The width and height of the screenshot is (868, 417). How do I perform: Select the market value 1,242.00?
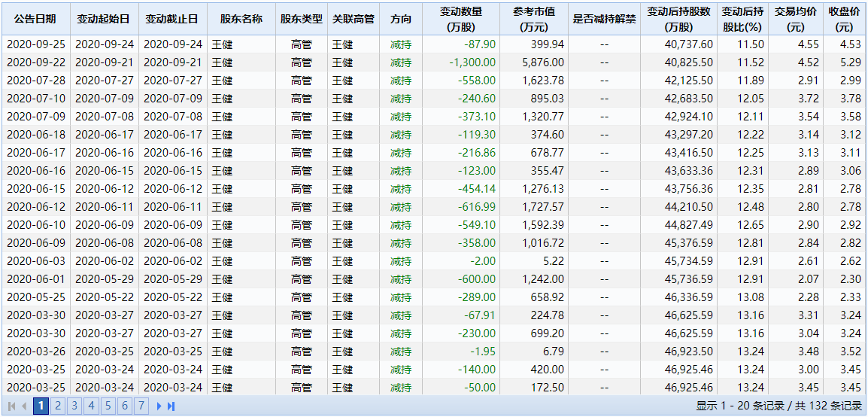pyautogui.click(x=543, y=279)
